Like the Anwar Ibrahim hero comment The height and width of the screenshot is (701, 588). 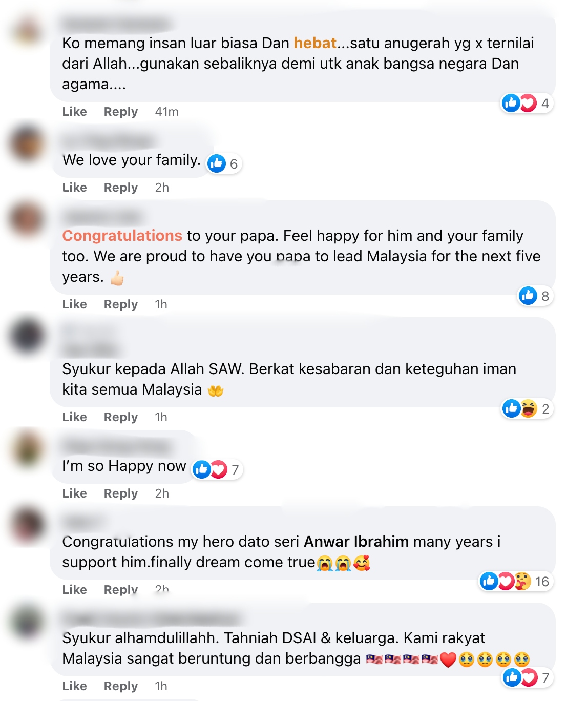[75, 590]
